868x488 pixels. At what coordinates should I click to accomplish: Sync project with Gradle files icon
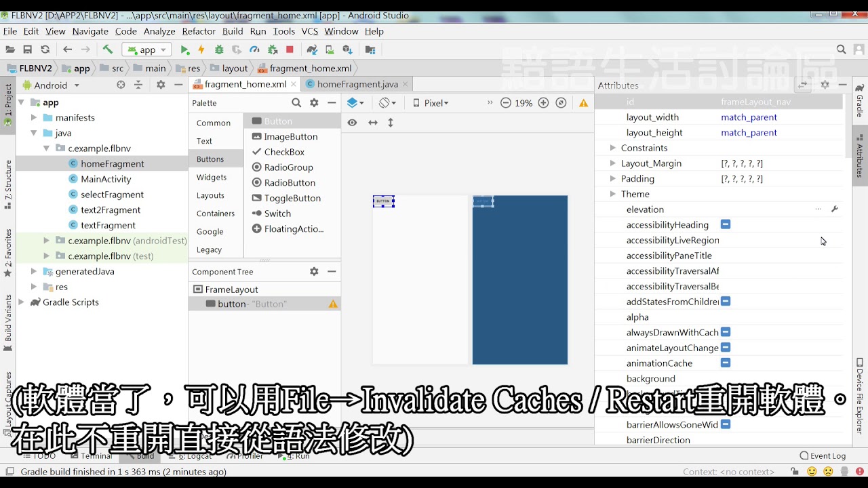pyautogui.click(x=312, y=49)
